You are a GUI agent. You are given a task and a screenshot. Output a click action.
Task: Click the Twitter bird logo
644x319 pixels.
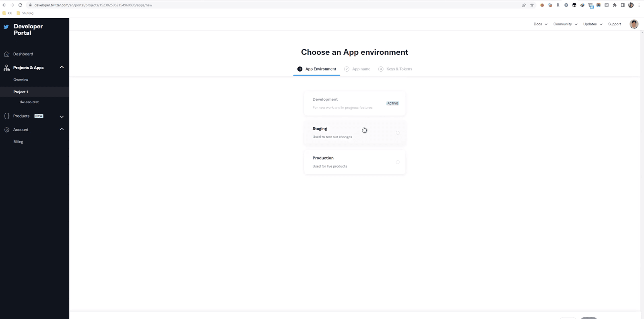6,27
